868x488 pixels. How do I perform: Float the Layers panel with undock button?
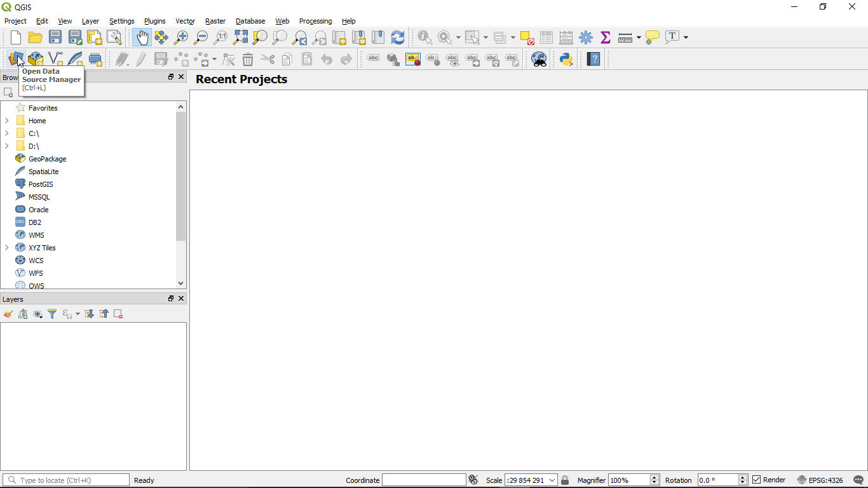point(170,299)
